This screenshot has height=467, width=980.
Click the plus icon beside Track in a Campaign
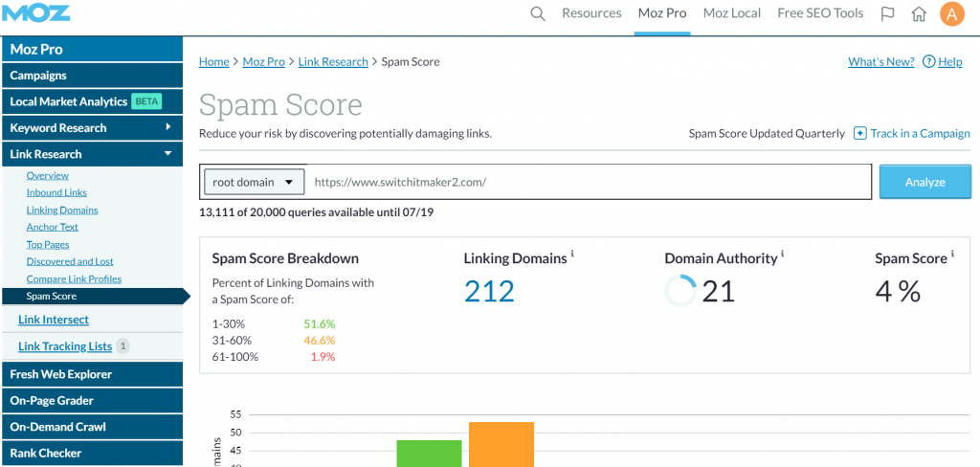tap(860, 133)
